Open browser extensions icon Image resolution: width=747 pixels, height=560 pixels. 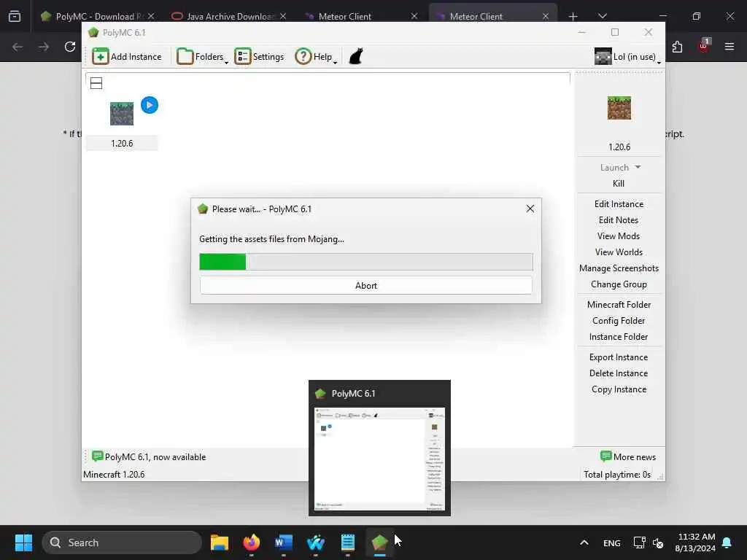677,47
